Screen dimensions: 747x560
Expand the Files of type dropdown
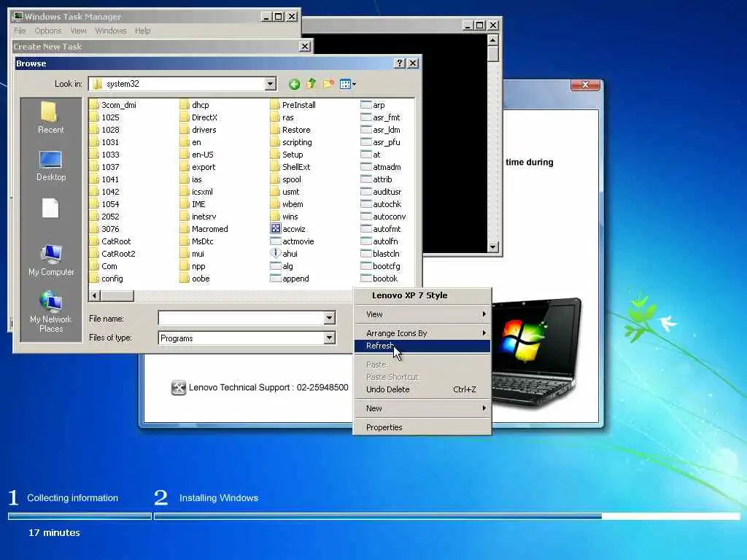click(329, 338)
